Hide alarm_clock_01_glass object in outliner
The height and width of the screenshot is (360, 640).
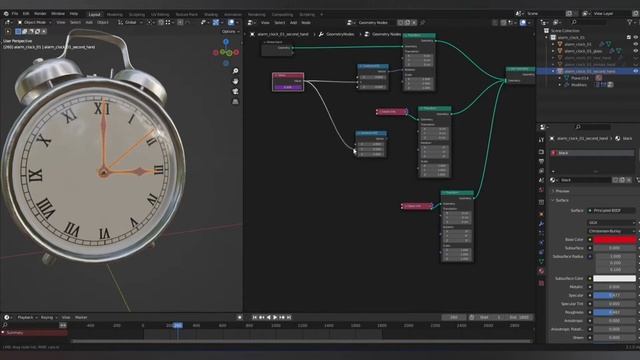coord(636,51)
